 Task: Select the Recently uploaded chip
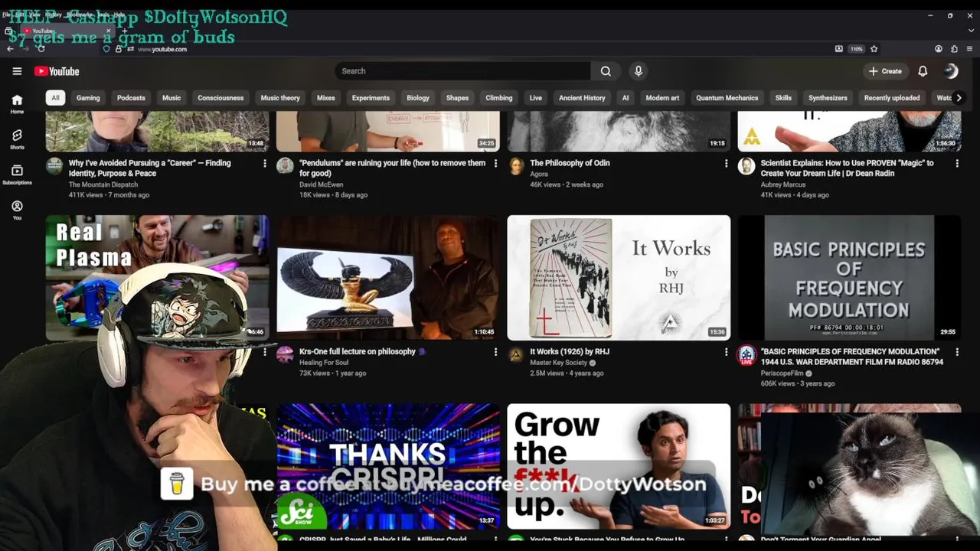click(x=892, y=98)
